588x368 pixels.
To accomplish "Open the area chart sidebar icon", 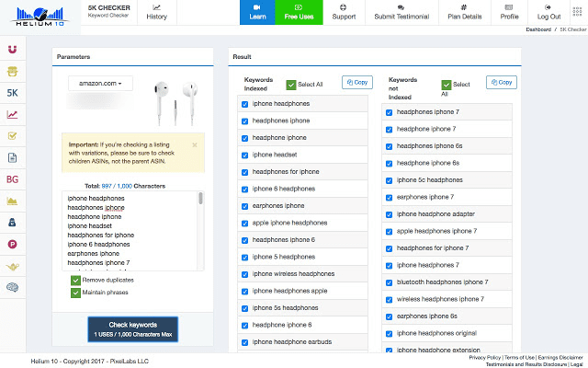I will [12, 201].
